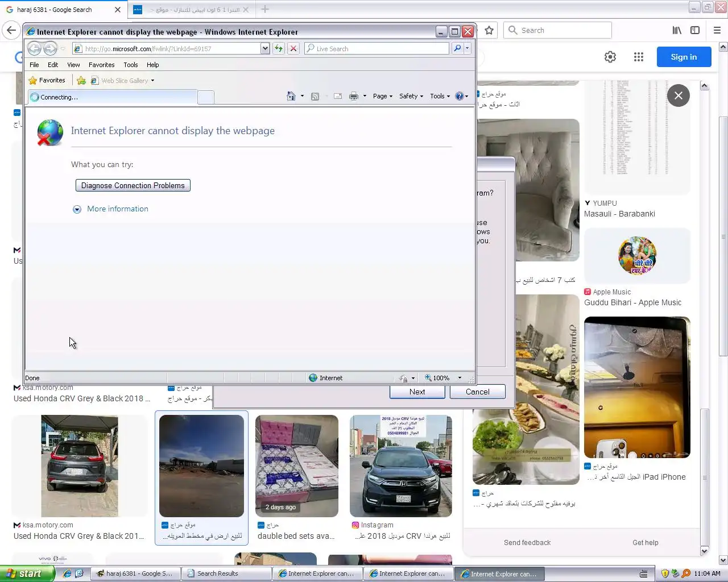Click the Used Honda CRV rear-view thumbnail
The image size is (728, 582).
tap(80, 466)
